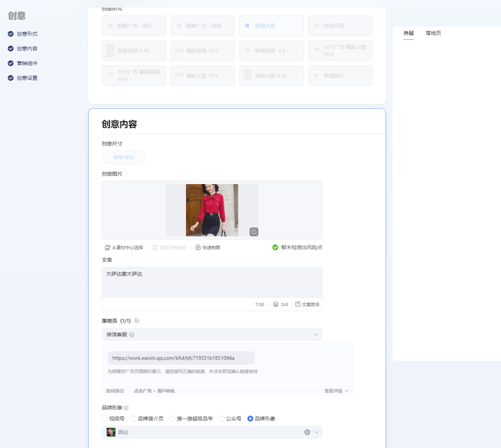Click the work.weixin.qq.com URL field

click(181, 358)
